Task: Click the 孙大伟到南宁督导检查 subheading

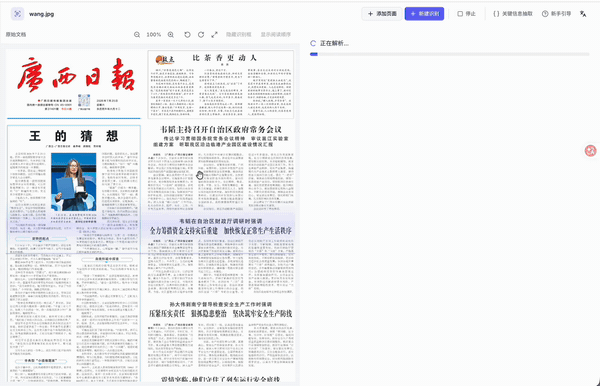Action: (x=221, y=304)
